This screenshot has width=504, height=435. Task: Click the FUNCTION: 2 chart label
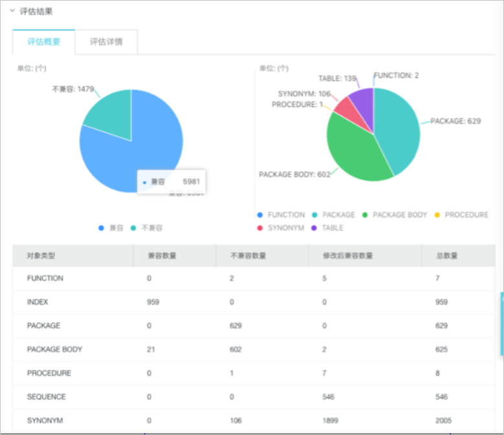click(396, 76)
